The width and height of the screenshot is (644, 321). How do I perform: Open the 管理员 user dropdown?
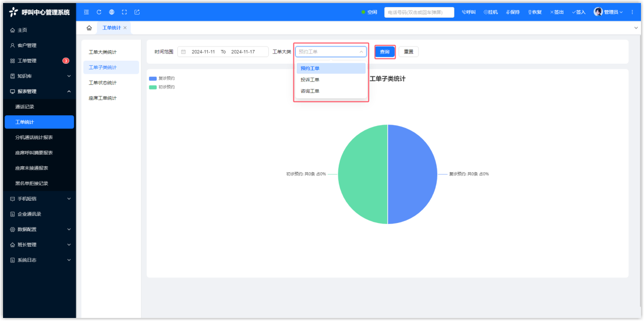click(x=609, y=12)
